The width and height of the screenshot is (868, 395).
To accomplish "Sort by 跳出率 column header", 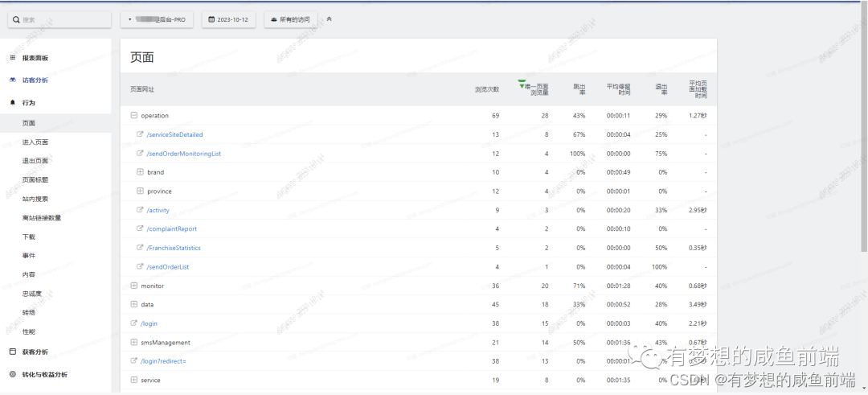I will pos(579,89).
